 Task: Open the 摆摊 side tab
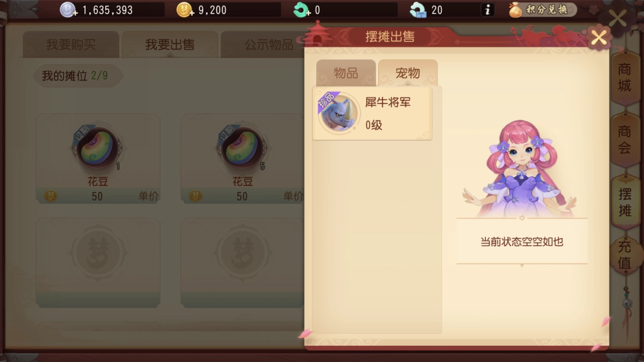[x=625, y=202]
